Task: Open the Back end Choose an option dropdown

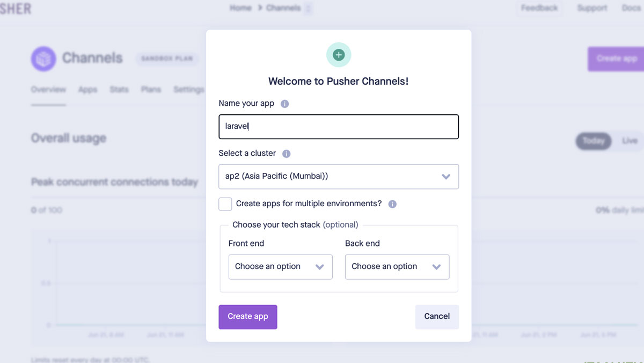Action: click(397, 267)
